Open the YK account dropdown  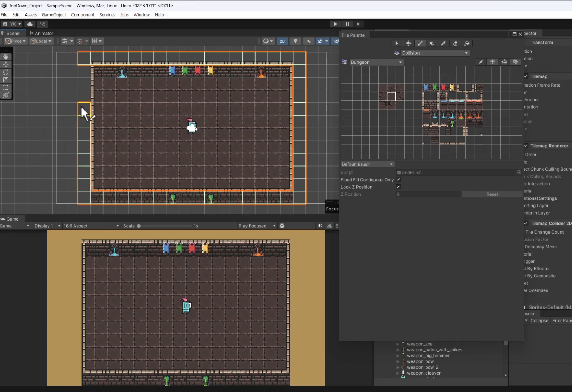coord(12,24)
